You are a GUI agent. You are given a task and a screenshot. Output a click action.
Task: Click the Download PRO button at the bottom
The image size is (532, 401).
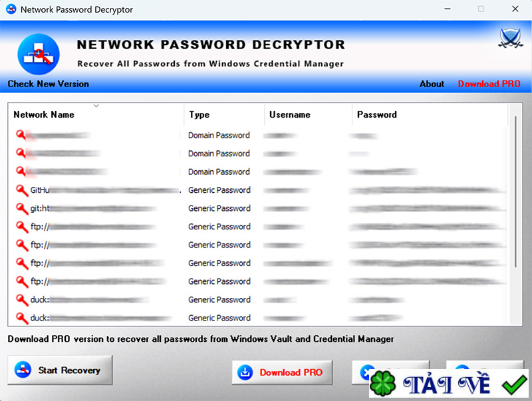pyautogui.click(x=282, y=372)
